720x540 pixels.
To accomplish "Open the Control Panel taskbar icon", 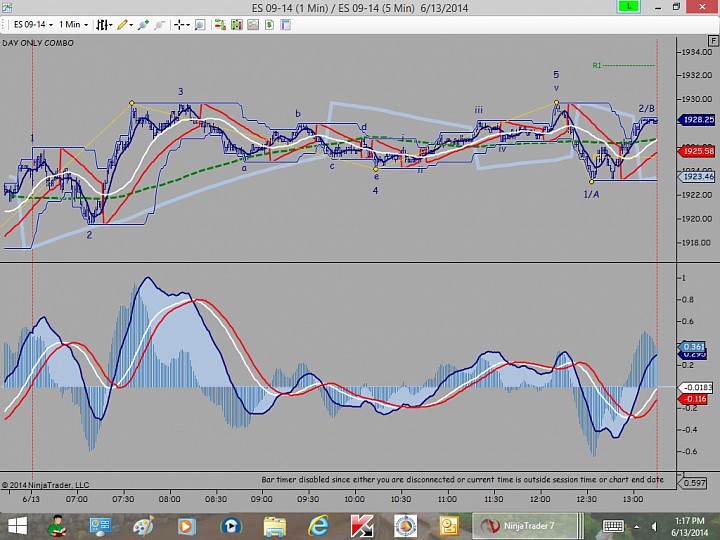I will [100, 526].
